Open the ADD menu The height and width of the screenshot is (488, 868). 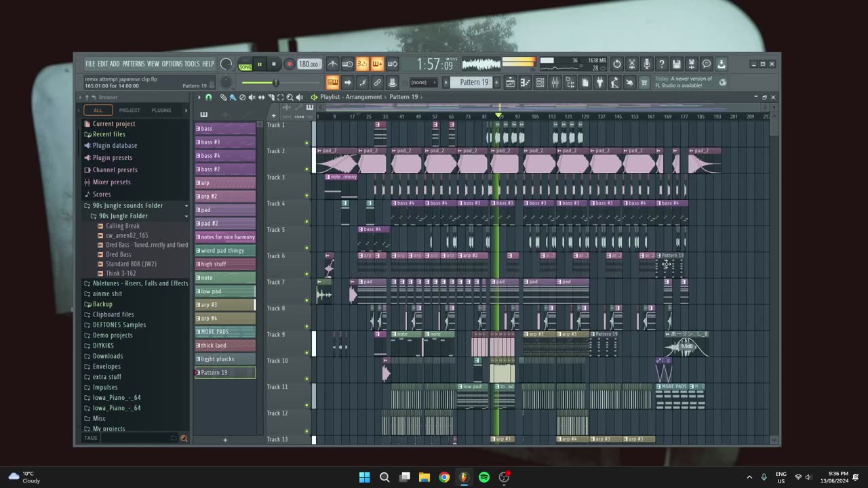(x=115, y=64)
